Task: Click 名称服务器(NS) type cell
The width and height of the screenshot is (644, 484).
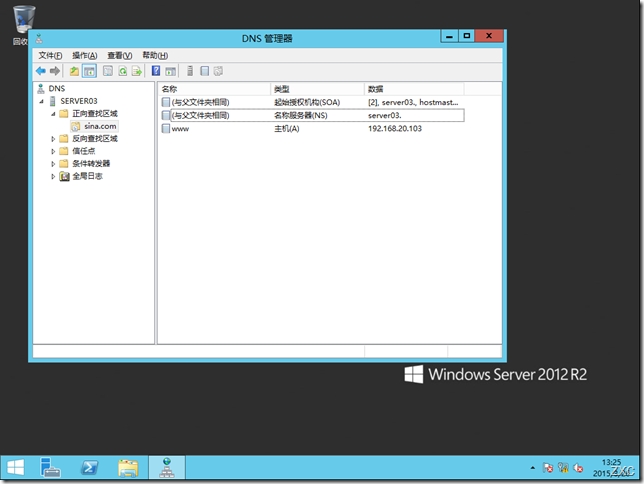Action: tap(301, 115)
